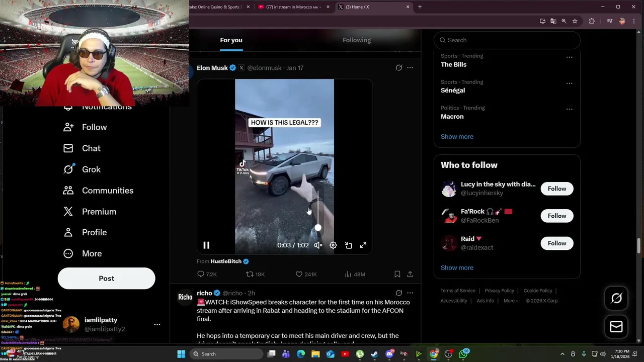This screenshot has width=644, height=362.
Task: Click the X search field
Action: coord(507,40)
